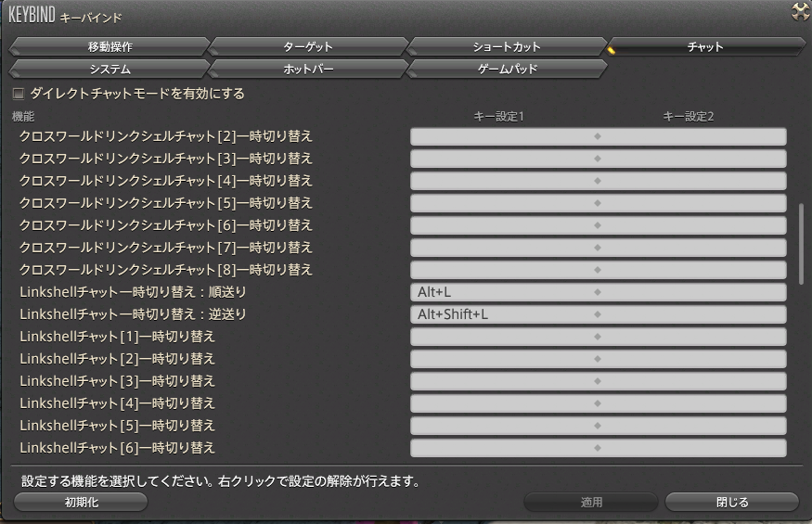Select key setting 1 for Linkshellチャット[5]

pyautogui.click(x=504, y=426)
